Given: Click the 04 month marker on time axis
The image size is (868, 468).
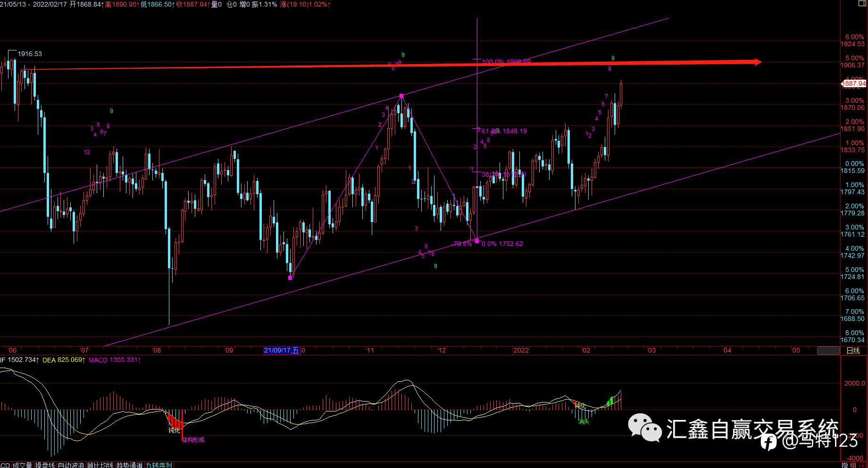Looking at the screenshot, I should point(727,350).
